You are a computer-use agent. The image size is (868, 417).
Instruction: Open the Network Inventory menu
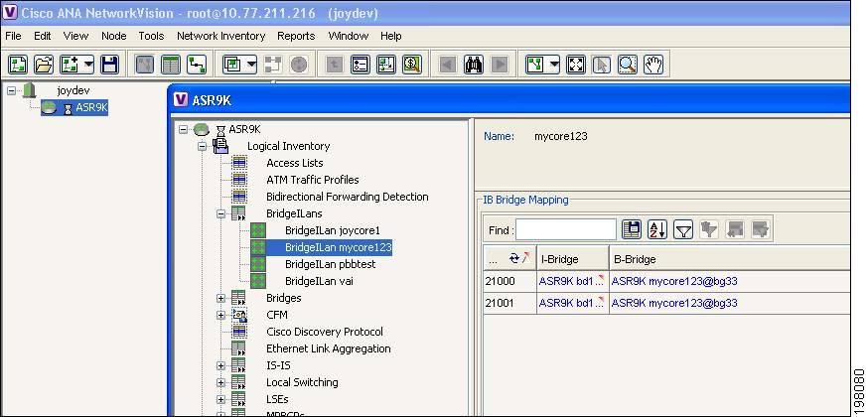220,36
